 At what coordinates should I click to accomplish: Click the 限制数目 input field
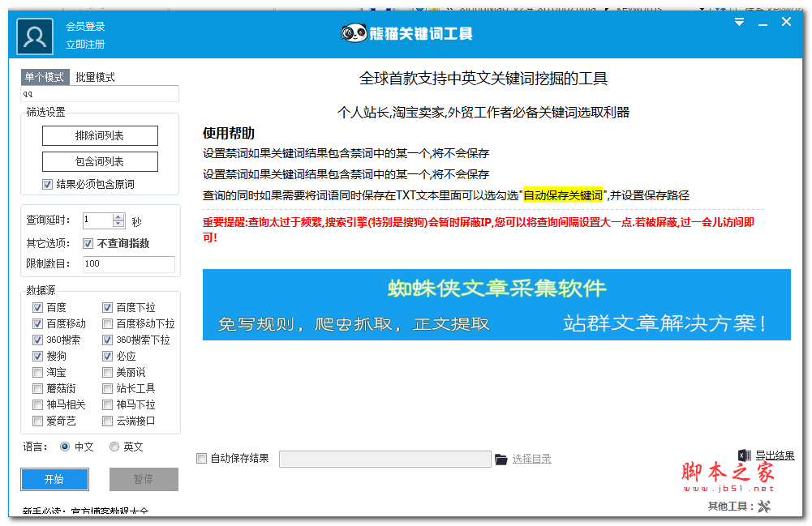click(129, 263)
